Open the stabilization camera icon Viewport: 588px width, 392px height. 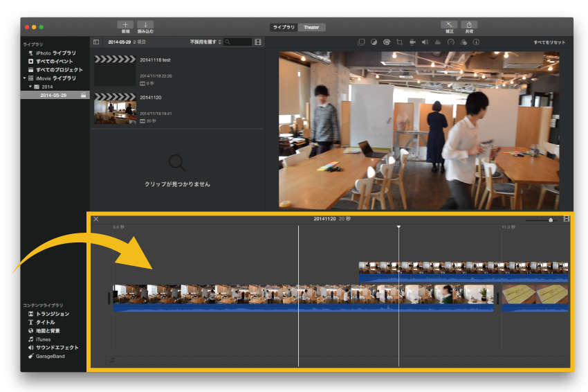tap(412, 42)
